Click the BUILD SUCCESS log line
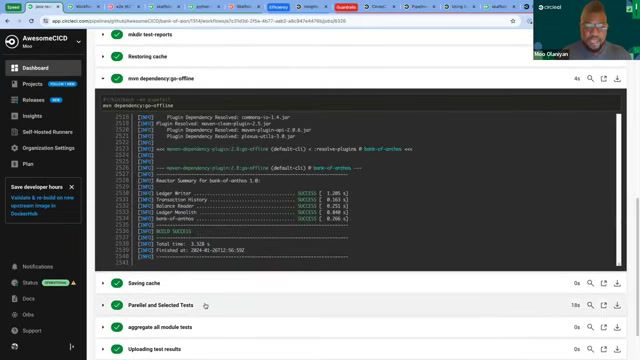This screenshot has height=360, width=640. pyautogui.click(x=173, y=231)
